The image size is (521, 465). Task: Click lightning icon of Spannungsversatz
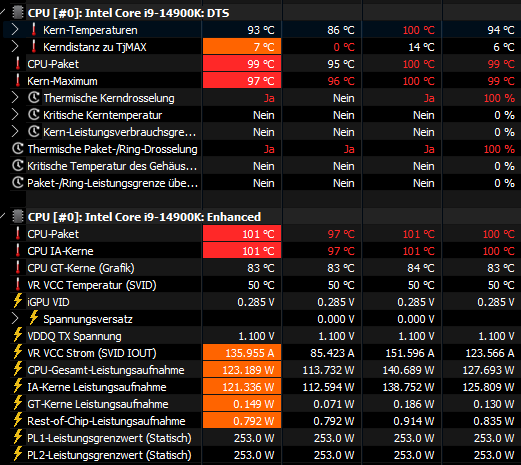click(x=34, y=318)
